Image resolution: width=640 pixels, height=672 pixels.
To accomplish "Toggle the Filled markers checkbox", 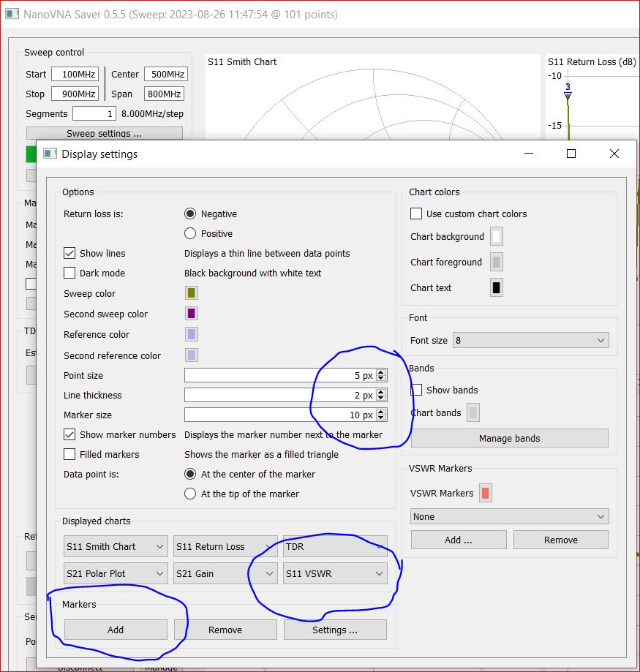I will [69, 454].
